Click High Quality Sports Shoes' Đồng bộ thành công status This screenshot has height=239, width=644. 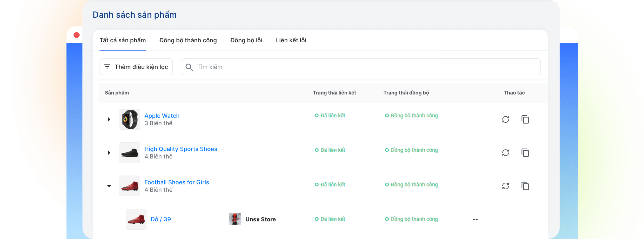[411, 150]
